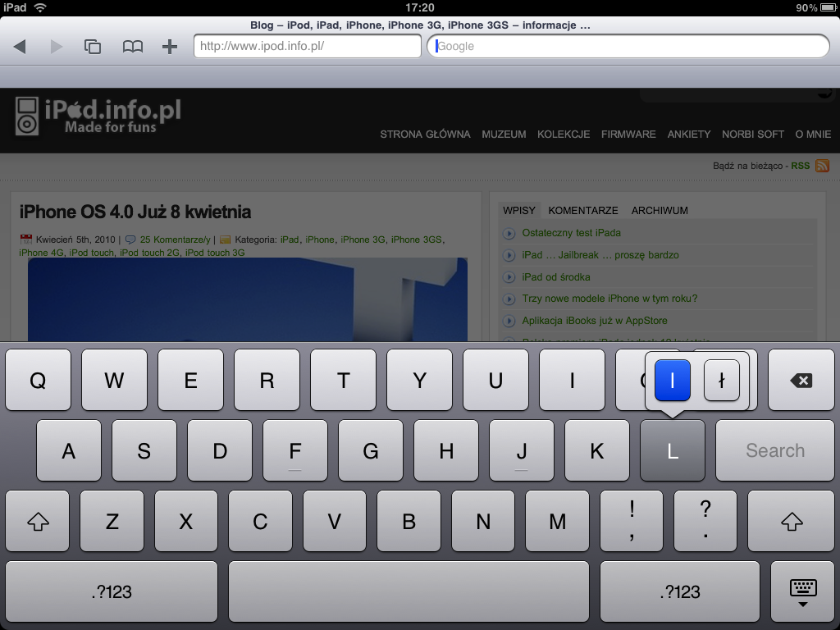Switch to KOMENTARZE tab
This screenshot has width=840, height=630.
(x=583, y=211)
